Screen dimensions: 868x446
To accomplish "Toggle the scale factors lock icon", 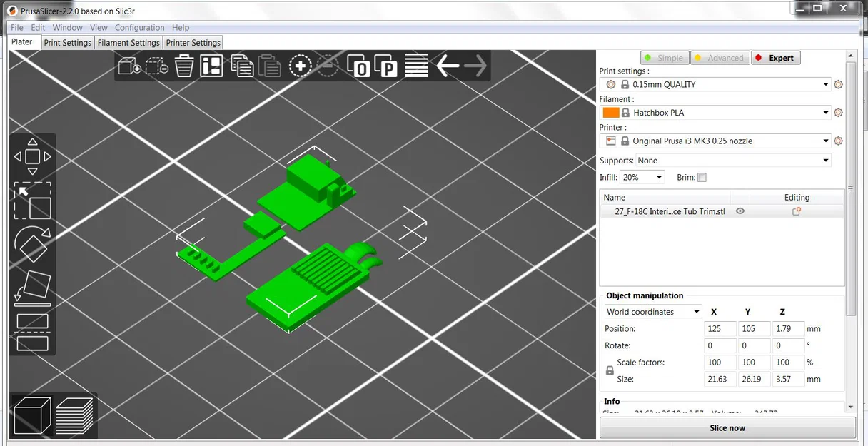I will [610, 371].
